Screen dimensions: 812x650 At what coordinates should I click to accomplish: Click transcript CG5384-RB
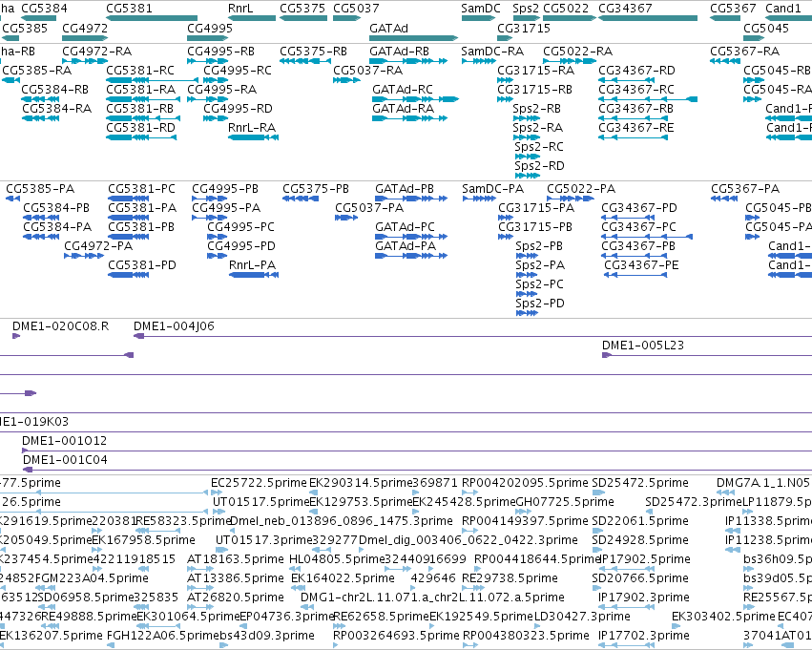(55, 90)
